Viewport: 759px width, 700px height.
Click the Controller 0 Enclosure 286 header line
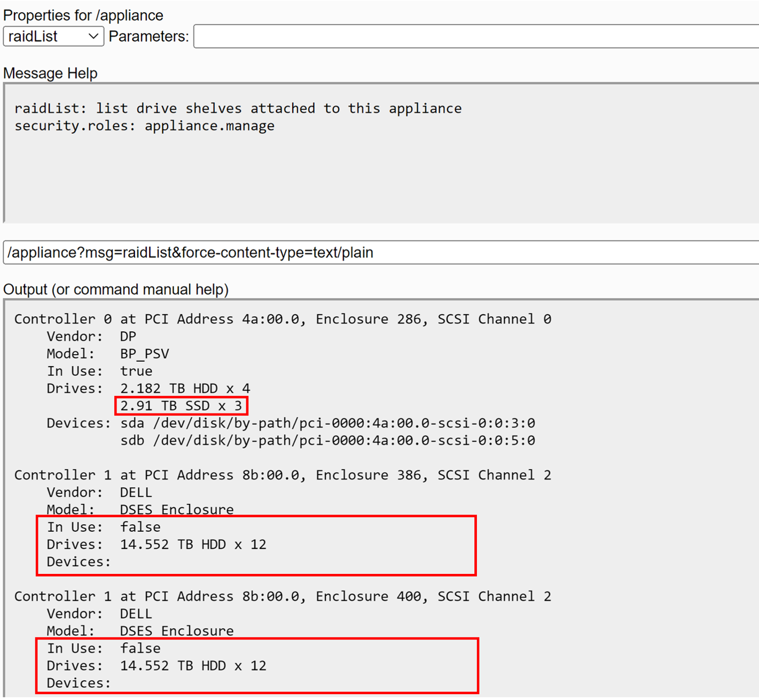[x=283, y=319]
